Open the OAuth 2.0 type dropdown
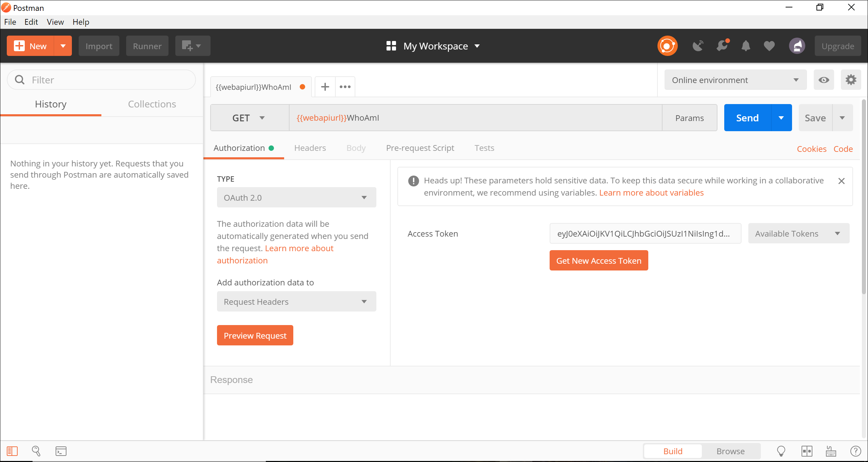Image resolution: width=868 pixels, height=462 pixels. [296, 198]
